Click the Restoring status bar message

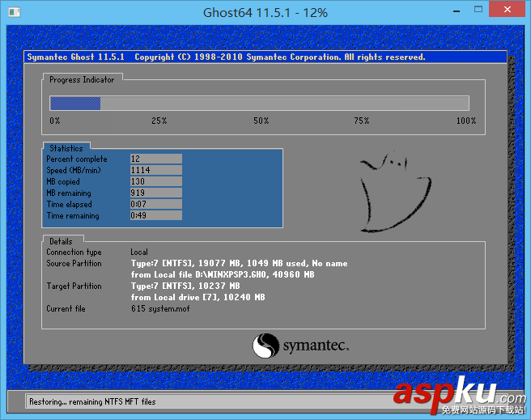tap(92, 401)
